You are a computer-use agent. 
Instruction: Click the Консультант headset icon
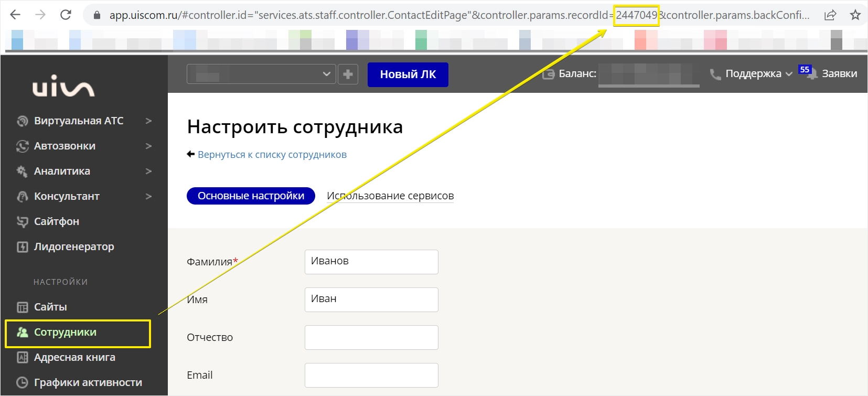point(22,197)
